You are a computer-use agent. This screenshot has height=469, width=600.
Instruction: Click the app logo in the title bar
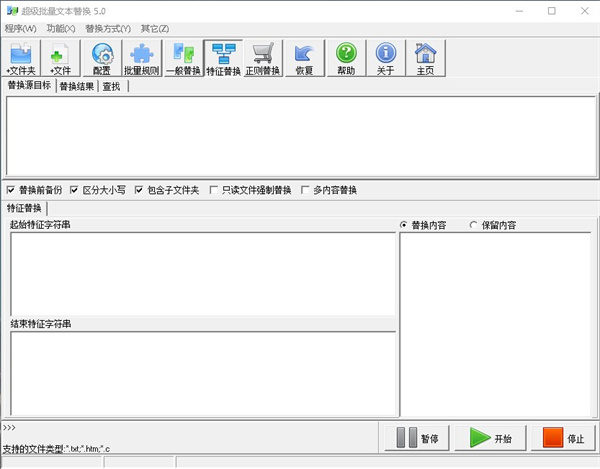pos(12,11)
